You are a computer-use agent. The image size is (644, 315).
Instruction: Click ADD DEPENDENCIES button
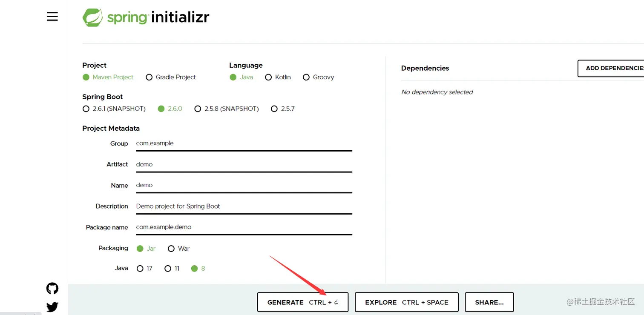[x=612, y=68]
